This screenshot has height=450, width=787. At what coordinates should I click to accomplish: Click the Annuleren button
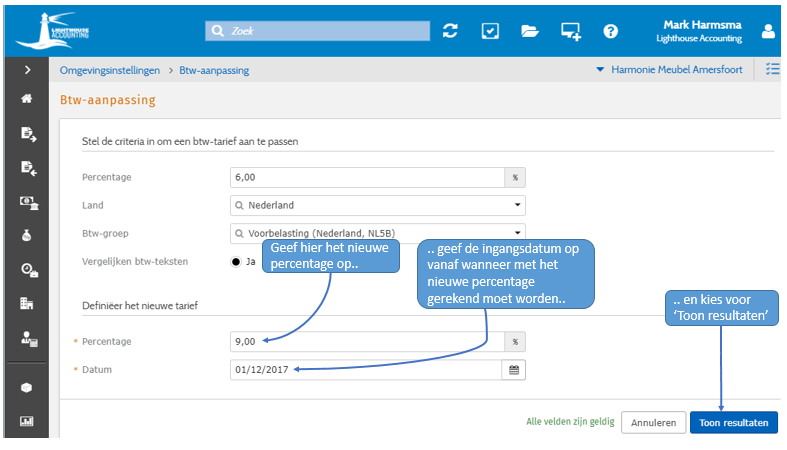(x=653, y=423)
